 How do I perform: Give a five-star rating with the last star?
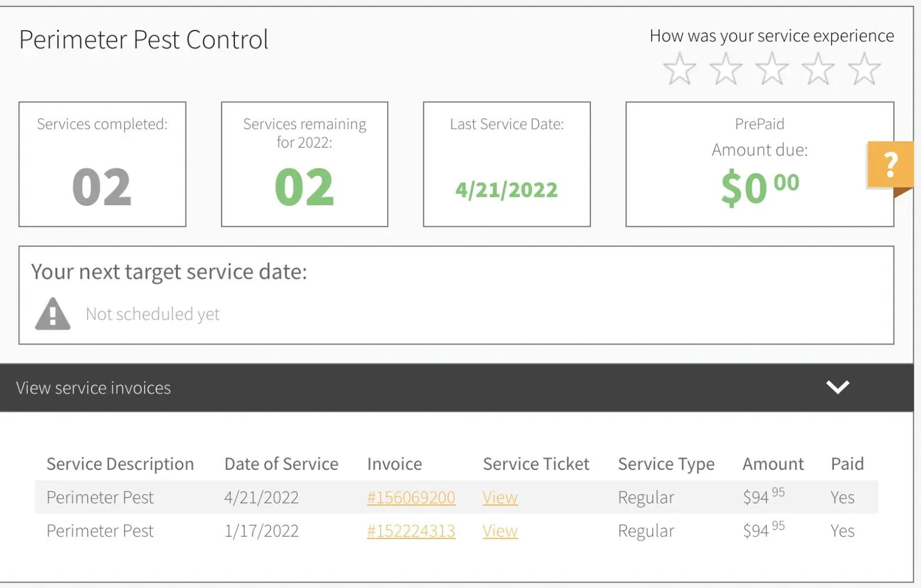[864, 69]
